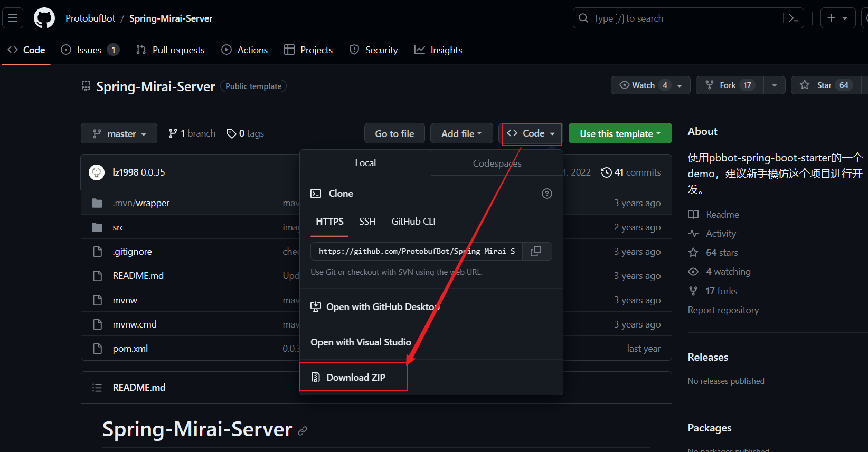Click the src folder icon
This screenshot has width=868, height=452.
click(x=97, y=227)
